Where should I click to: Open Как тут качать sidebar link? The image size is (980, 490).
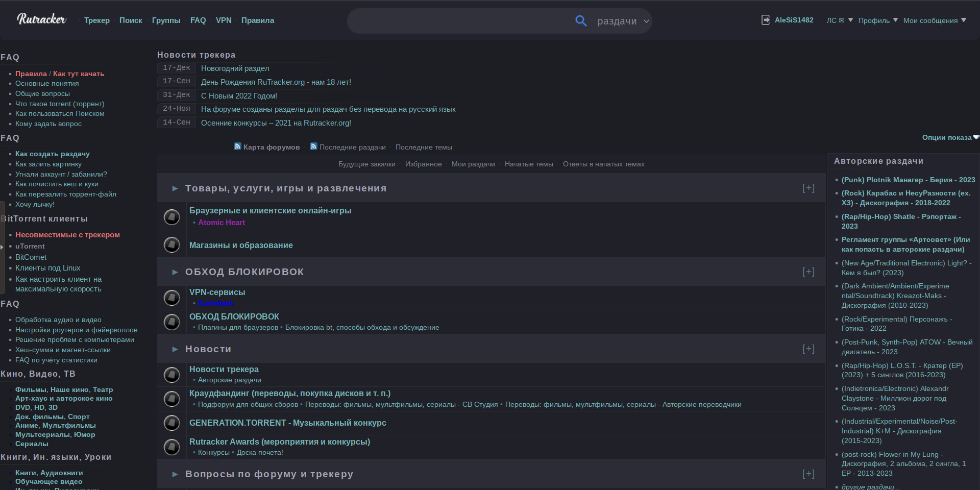pos(79,73)
